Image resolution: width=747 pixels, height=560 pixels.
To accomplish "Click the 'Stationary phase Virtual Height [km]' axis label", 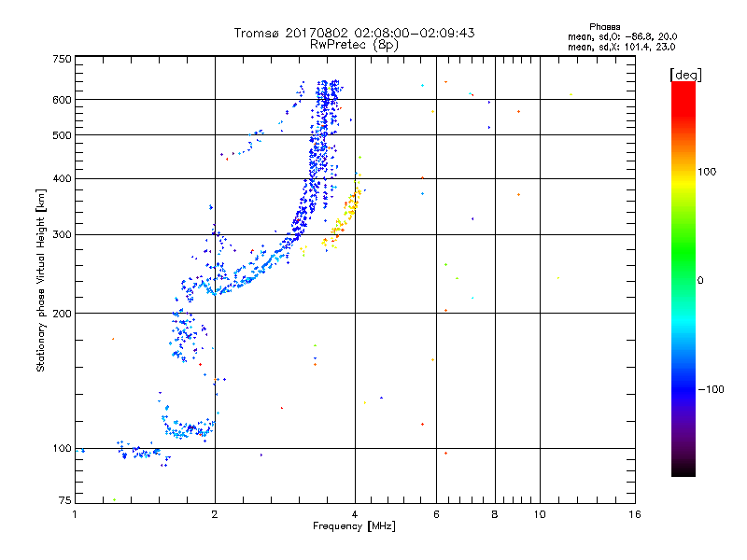I will (40, 280).
